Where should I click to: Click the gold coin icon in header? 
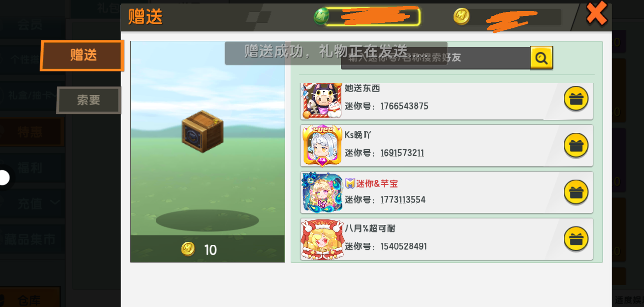coord(462,17)
